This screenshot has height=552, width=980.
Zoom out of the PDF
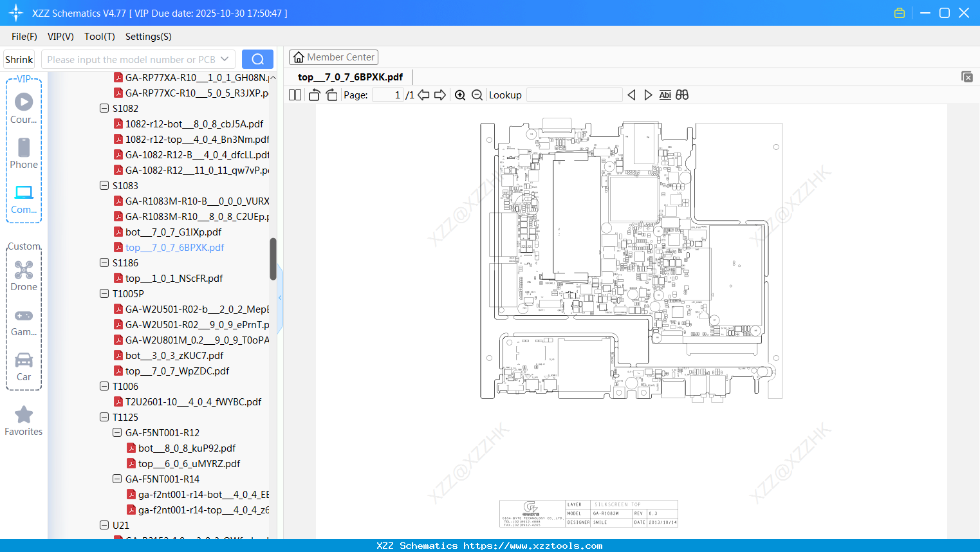click(x=477, y=95)
